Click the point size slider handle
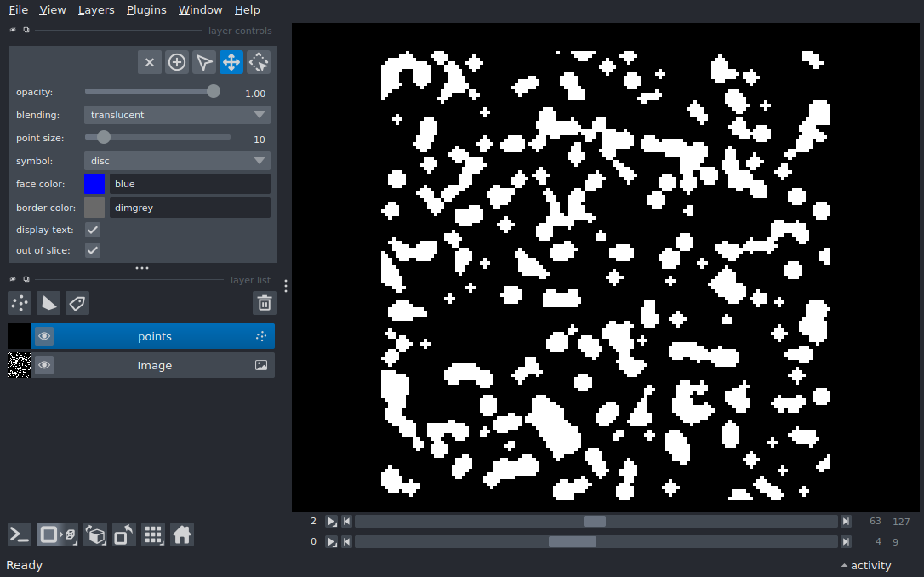 pos(104,137)
